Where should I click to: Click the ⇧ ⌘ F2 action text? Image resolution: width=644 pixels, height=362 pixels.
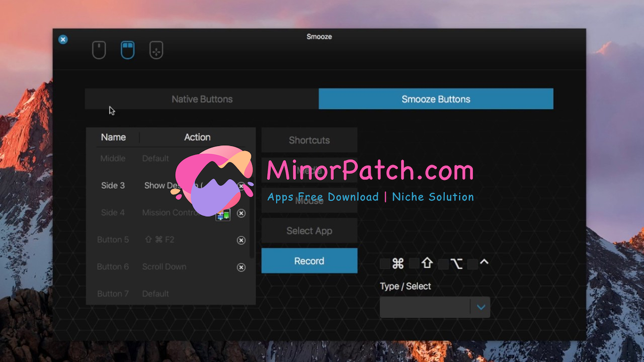pos(159,240)
